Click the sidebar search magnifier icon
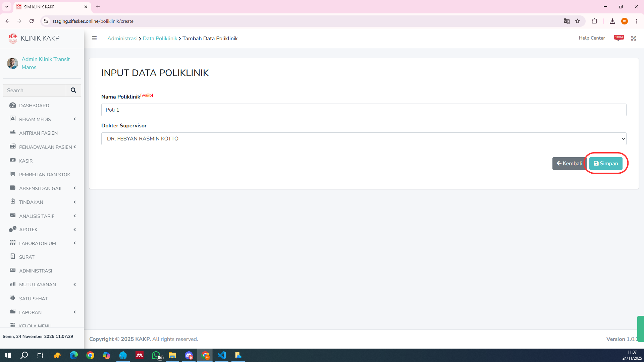This screenshot has height=362, width=644. [73, 90]
